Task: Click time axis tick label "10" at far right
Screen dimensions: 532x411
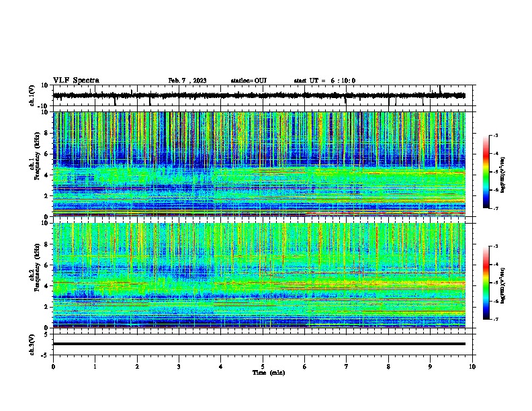Action: click(472, 367)
